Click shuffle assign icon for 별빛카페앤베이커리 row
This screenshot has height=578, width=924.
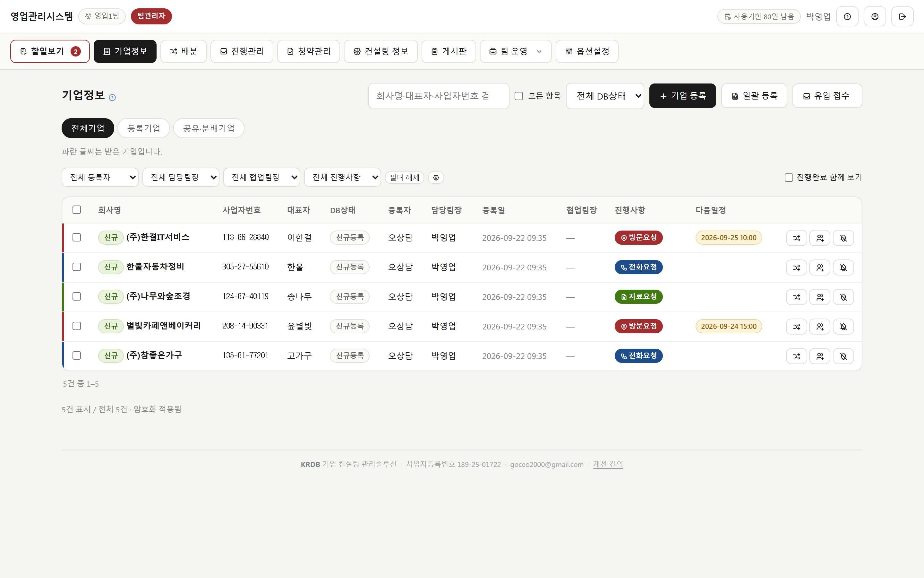[x=797, y=327]
